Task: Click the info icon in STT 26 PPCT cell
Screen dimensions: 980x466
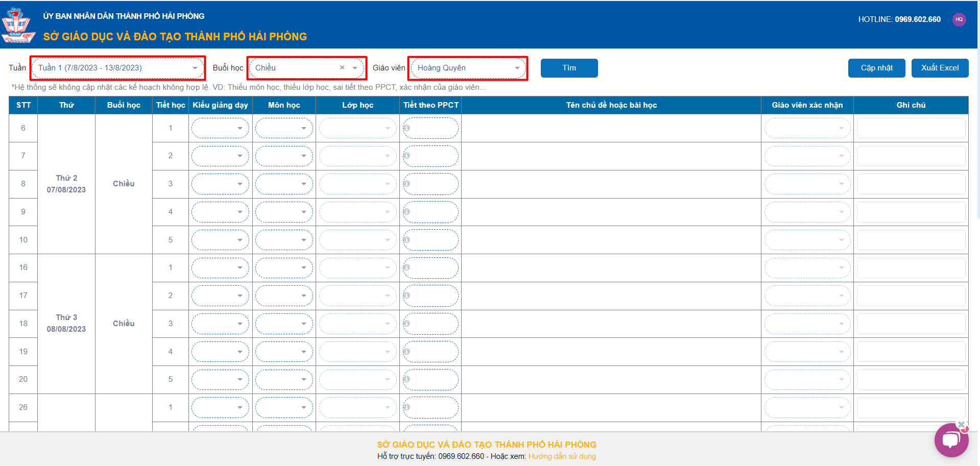Action: pos(407,407)
